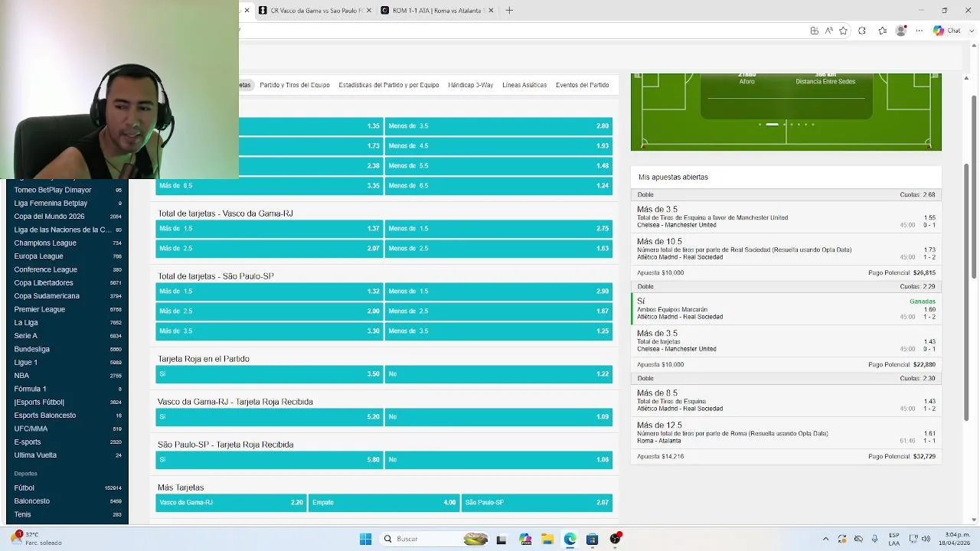The width and height of the screenshot is (980, 551).
Task: Select No for São Paulo Tarjeta Roja Recibida
Action: coord(498,459)
